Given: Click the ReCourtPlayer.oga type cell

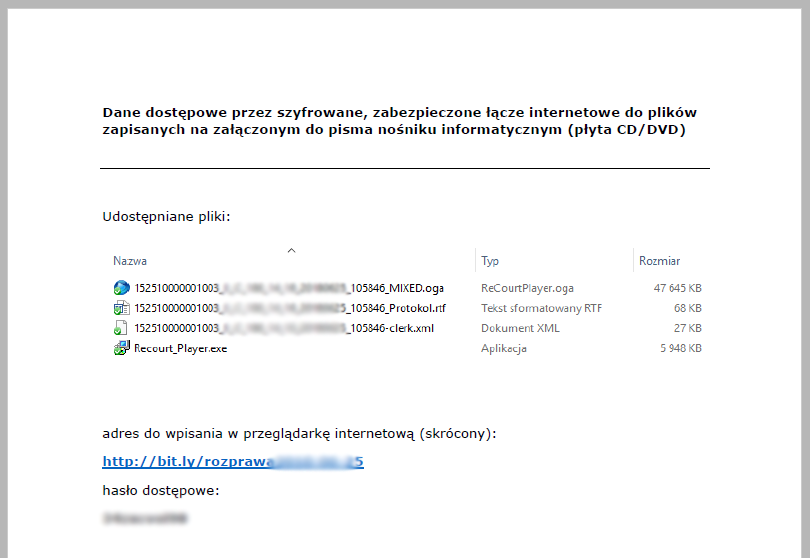Looking at the screenshot, I should coord(527,288).
